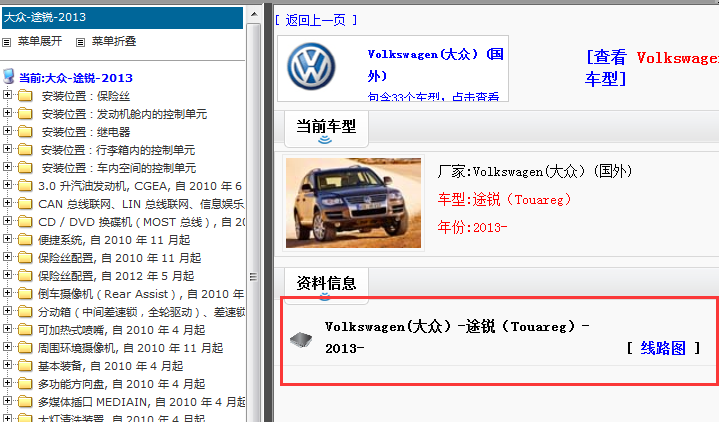Click the tree panel scroll up arrow
The image size is (719, 422).
[x=254, y=14]
